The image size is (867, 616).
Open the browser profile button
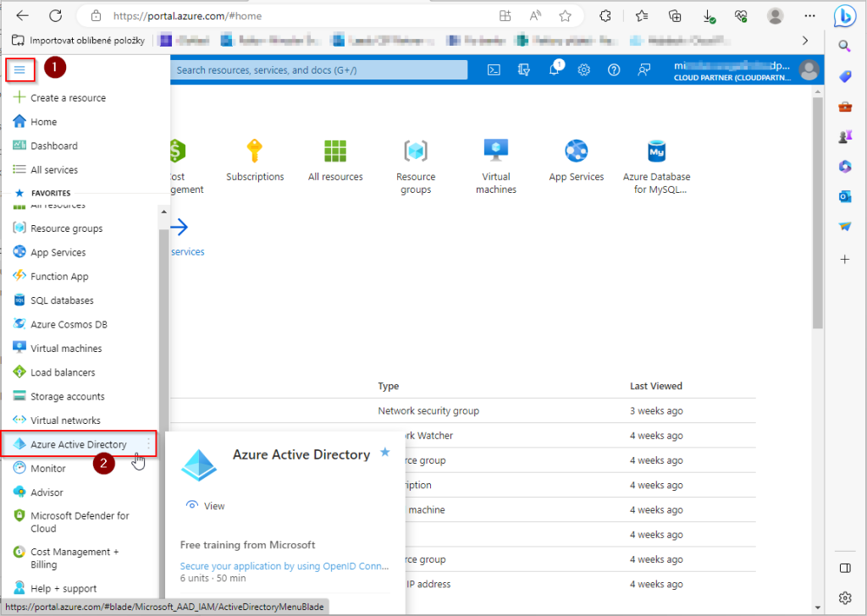tap(776, 16)
